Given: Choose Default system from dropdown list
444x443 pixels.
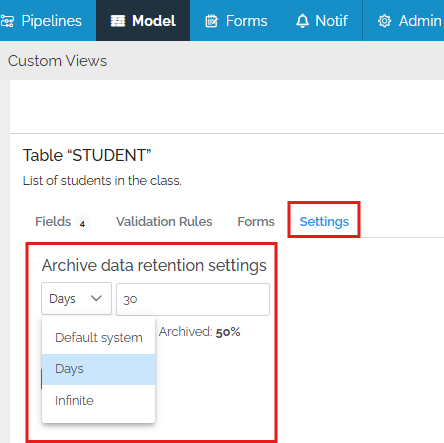Looking at the screenshot, I should [98, 338].
